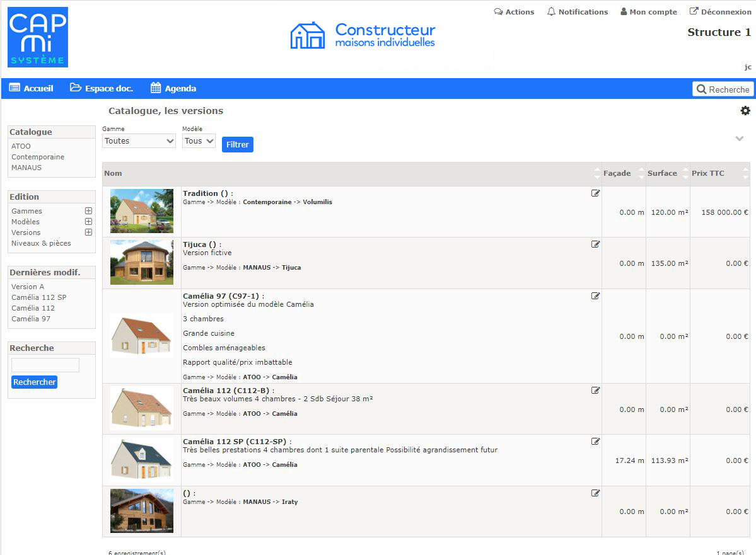This screenshot has width=756, height=555.
Task: Open the Actions menu
Action: 514,12
